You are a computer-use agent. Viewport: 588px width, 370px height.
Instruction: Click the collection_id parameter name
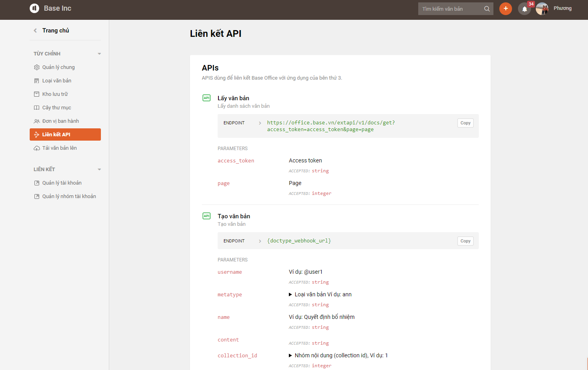237,356
